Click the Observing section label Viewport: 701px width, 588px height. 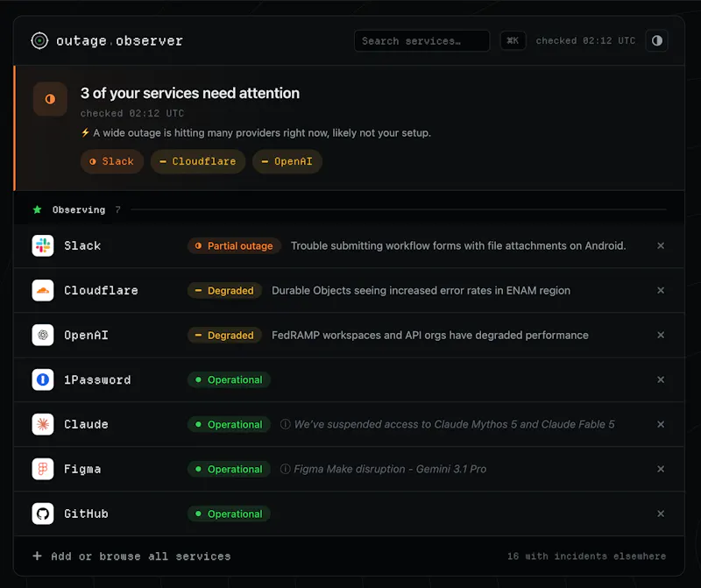(x=79, y=209)
